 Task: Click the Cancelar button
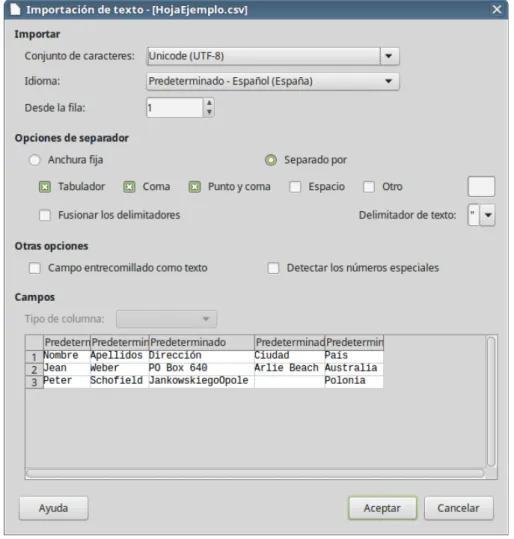coord(459,508)
